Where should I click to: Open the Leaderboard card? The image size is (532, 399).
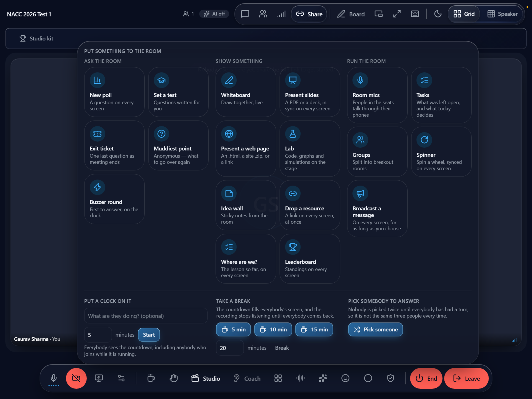pos(310,259)
